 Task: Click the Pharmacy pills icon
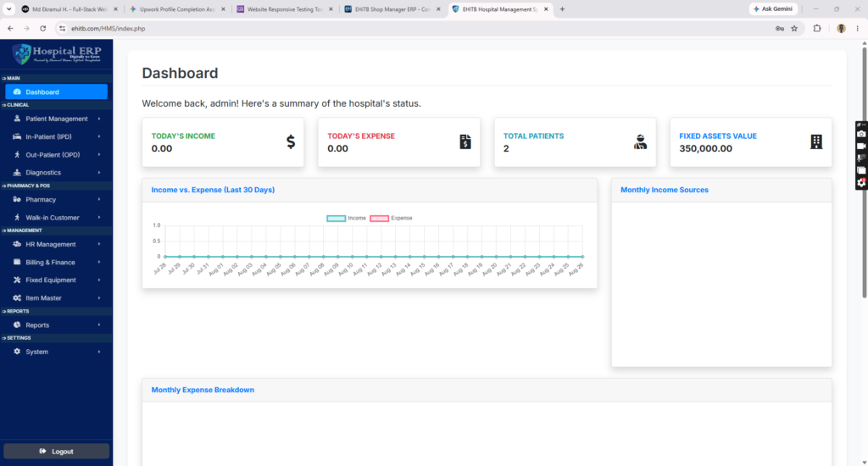pyautogui.click(x=17, y=199)
